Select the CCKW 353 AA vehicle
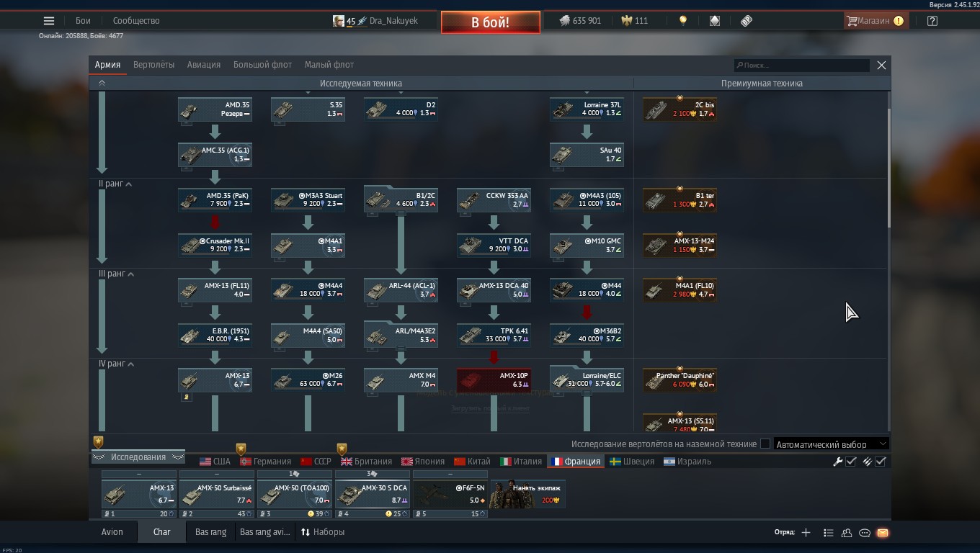The image size is (980, 553). tap(494, 200)
